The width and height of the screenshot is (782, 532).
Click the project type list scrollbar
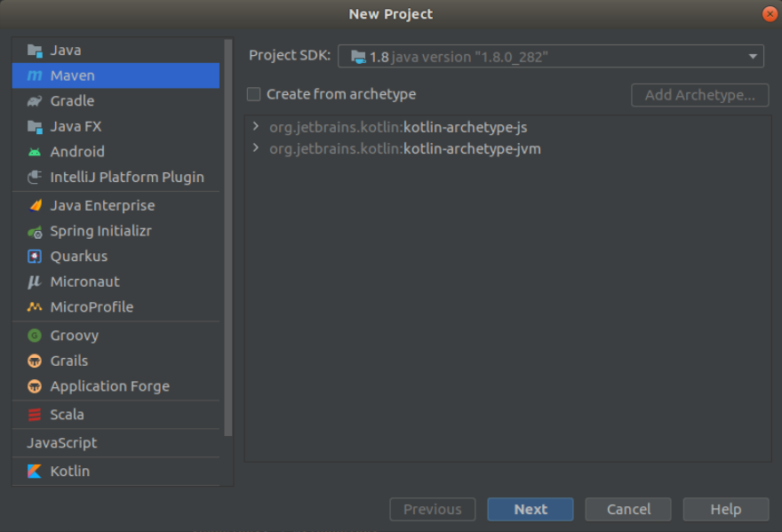[x=228, y=238]
